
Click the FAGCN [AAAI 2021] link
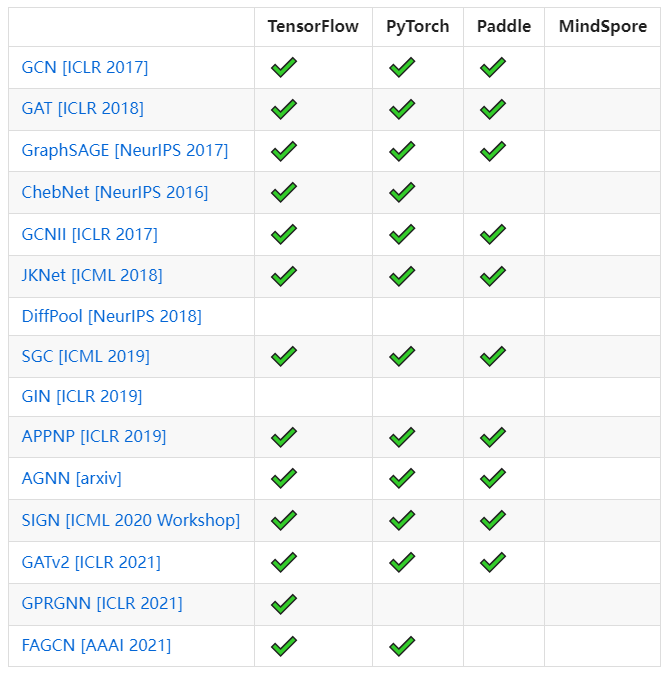point(96,645)
